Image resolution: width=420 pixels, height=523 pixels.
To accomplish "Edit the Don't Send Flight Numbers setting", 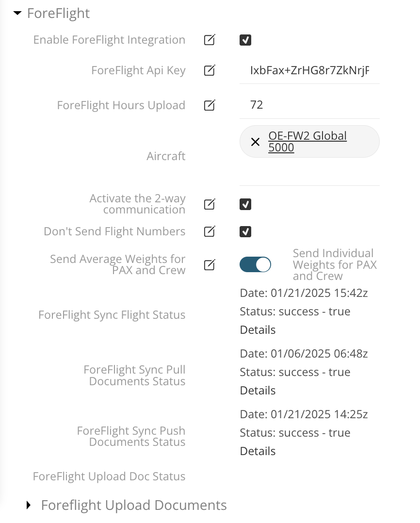I will [209, 231].
